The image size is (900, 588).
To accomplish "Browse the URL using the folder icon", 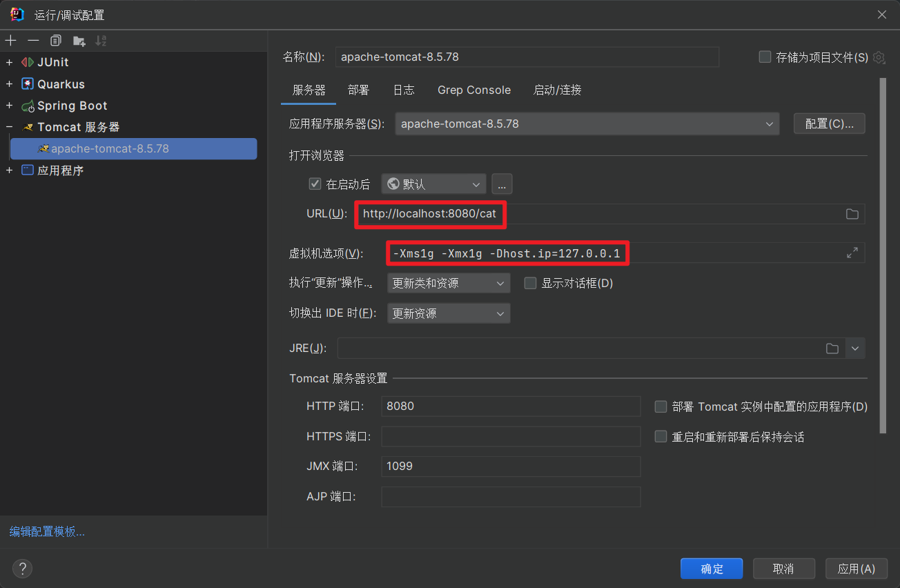I will tap(852, 213).
